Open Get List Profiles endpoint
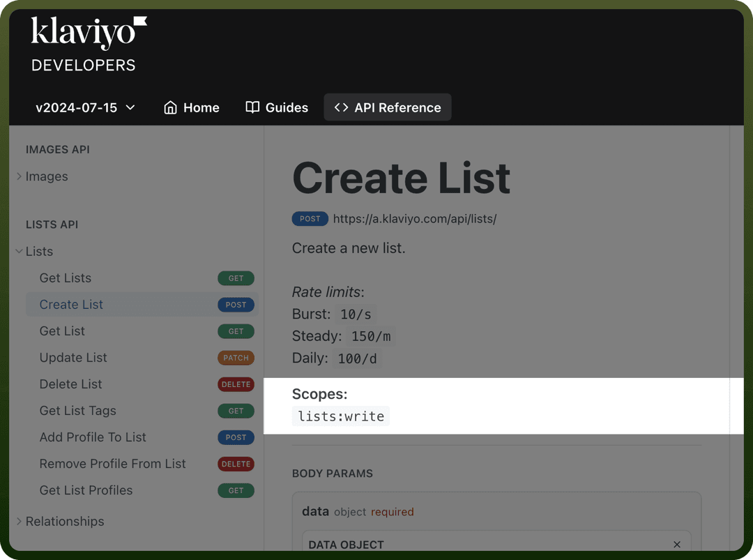Image resolution: width=753 pixels, height=560 pixels. (x=86, y=490)
